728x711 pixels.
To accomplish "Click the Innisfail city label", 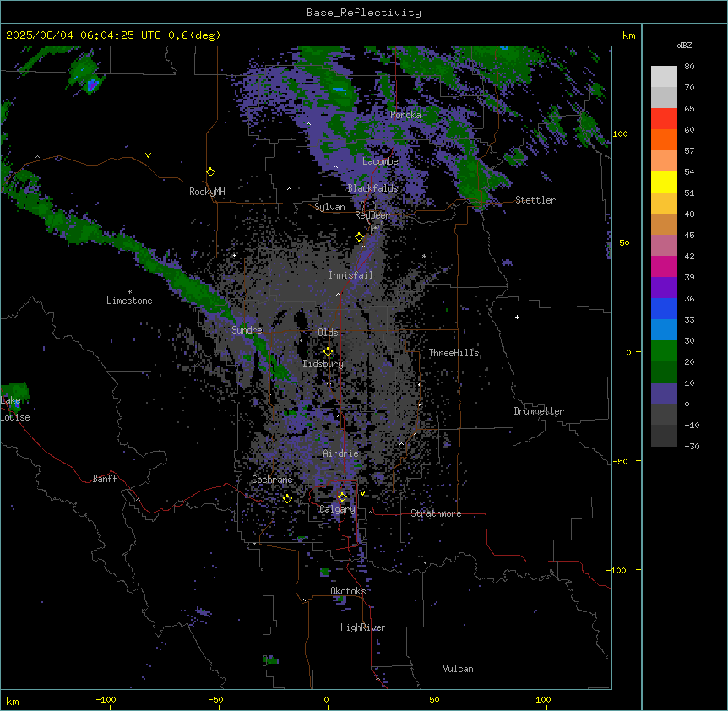I will [x=350, y=275].
